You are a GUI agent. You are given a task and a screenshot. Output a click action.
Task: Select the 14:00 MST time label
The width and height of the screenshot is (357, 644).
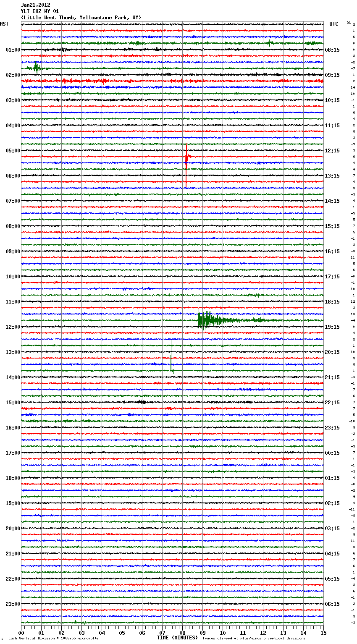click(13, 377)
